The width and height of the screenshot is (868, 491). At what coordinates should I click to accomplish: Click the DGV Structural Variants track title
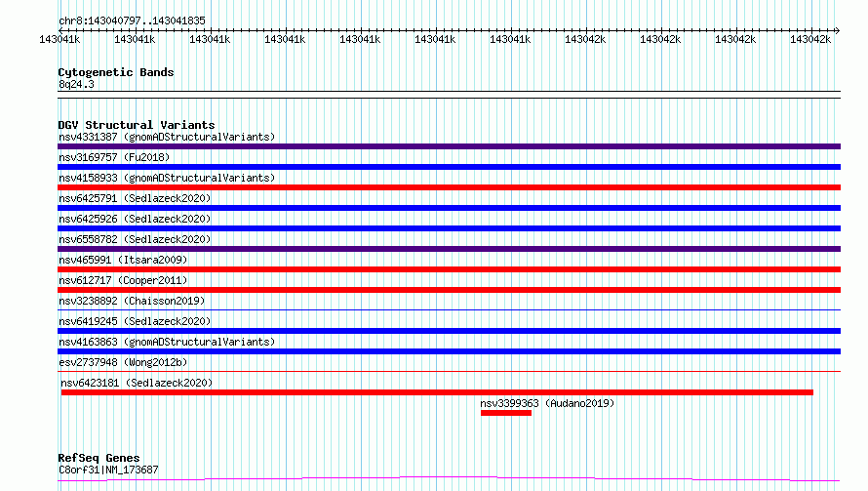pos(136,125)
